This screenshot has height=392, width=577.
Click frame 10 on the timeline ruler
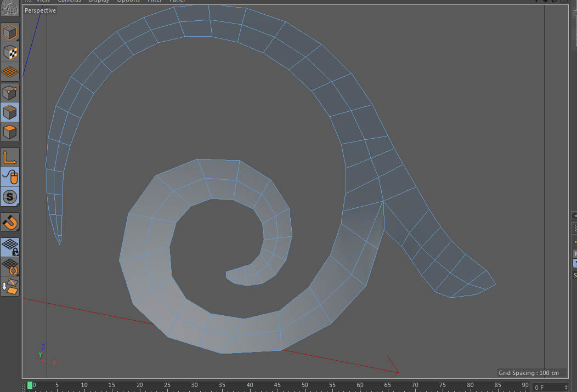84,385
